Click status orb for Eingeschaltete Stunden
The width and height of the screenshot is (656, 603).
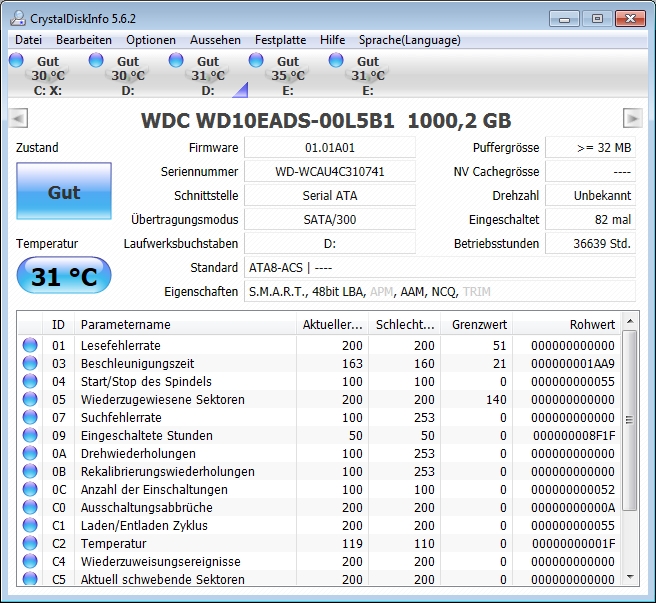coord(30,435)
